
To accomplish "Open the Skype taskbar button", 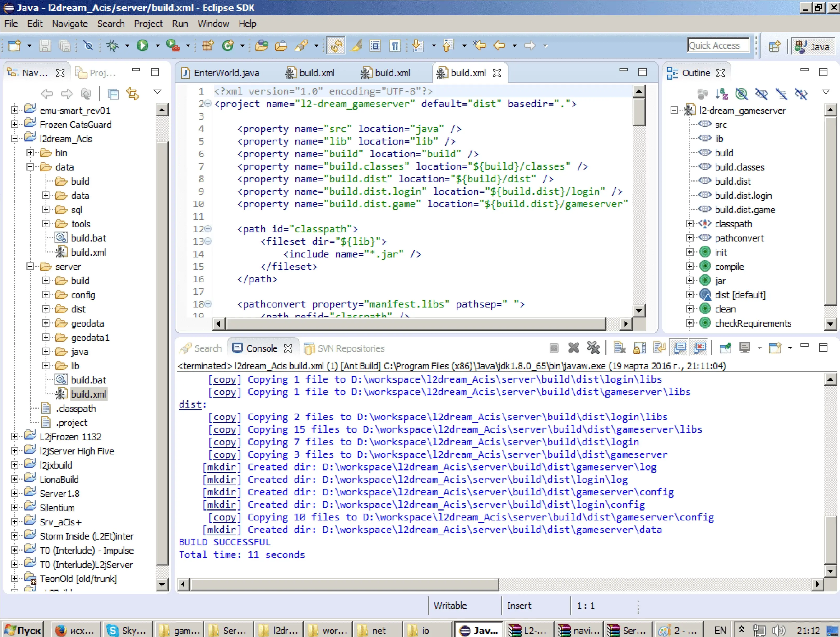I will pyautogui.click(x=128, y=630).
